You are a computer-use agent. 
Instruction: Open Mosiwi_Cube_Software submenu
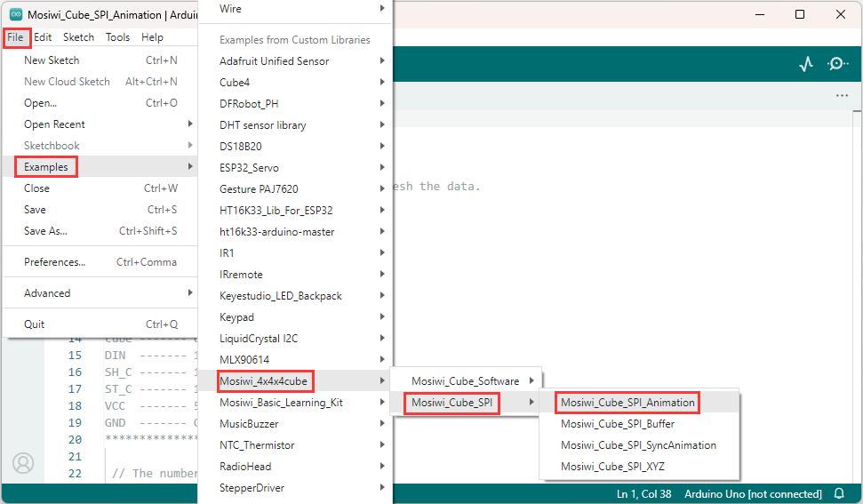pyautogui.click(x=467, y=380)
